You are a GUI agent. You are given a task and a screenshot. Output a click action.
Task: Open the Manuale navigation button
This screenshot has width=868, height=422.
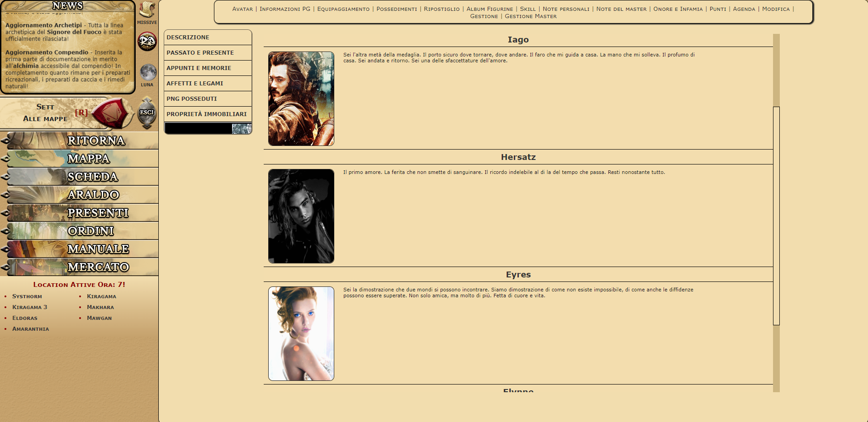pyautogui.click(x=79, y=249)
